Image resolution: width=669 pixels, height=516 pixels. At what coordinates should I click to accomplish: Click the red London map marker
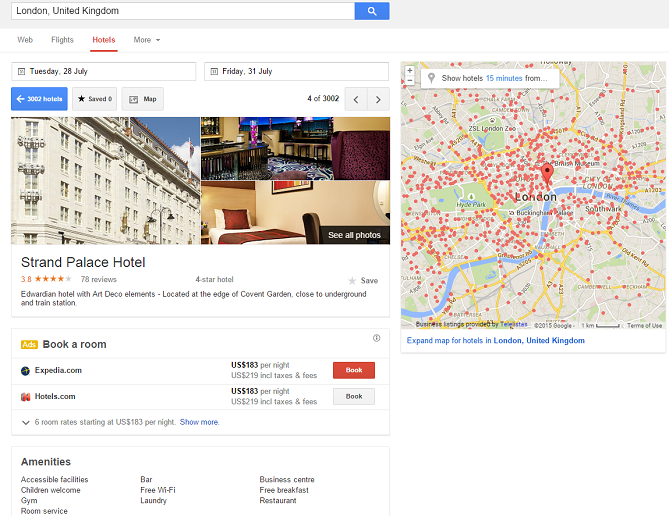click(x=547, y=174)
